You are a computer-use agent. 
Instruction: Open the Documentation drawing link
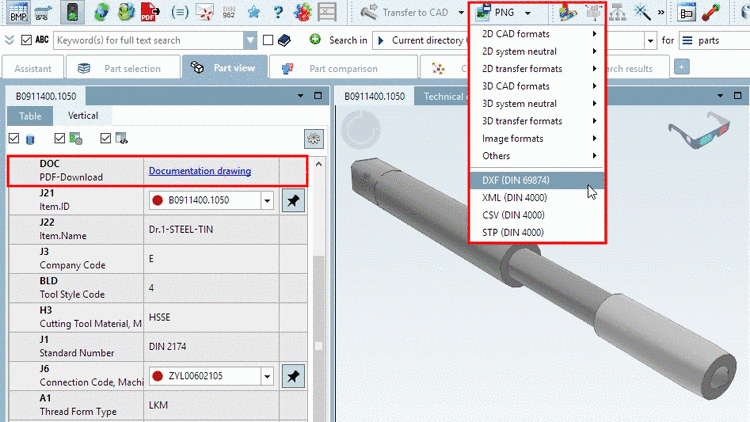pyautogui.click(x=199, y=171)
